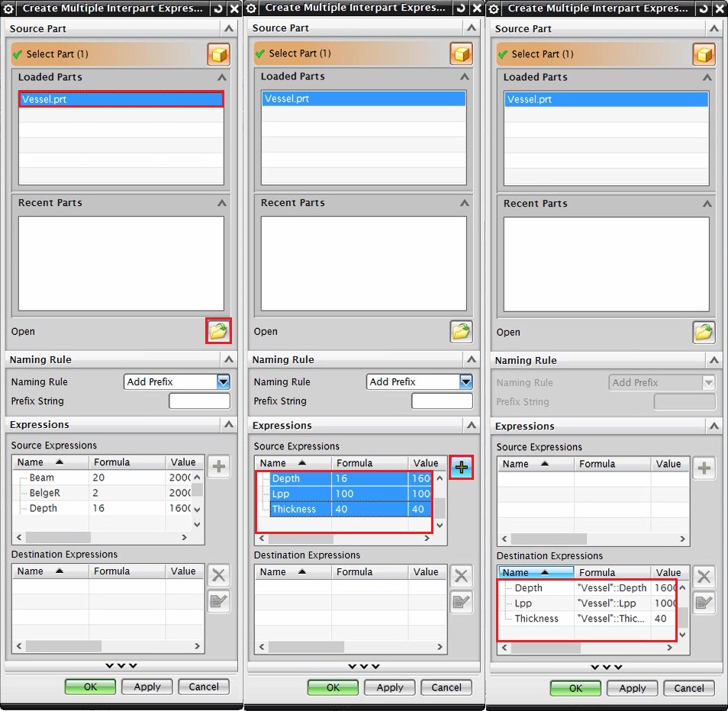The height and width of the screenshot is (711, 728).
Task: Click the Select Part cube icon in right dialog
Action: 704,54
